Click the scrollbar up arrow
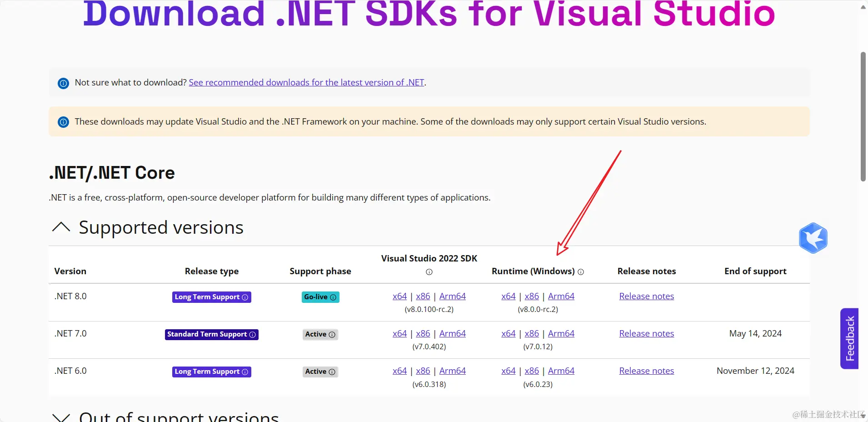This screenshot has width=868, height=422. point(863,7)
